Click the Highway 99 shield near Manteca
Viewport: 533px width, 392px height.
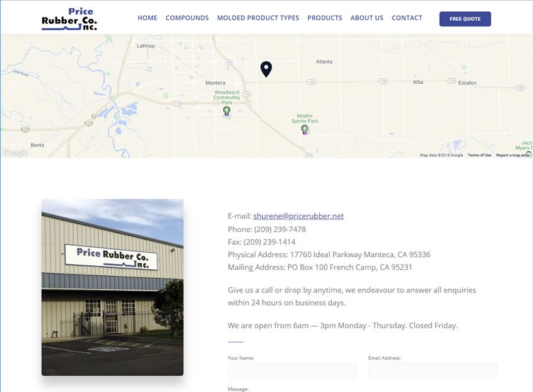click(230, 62)
